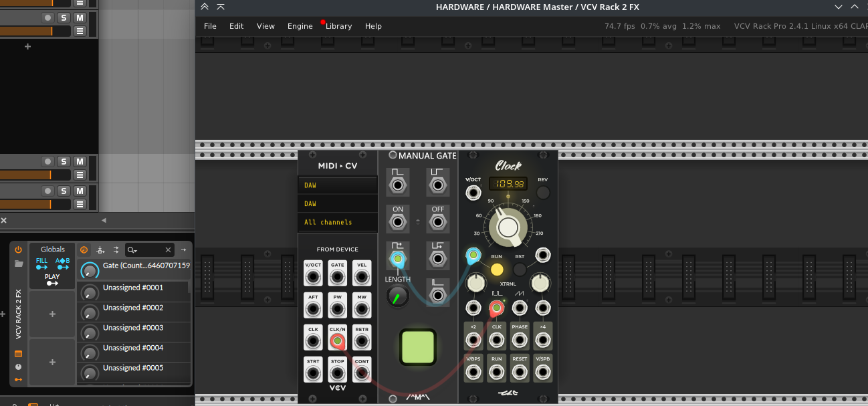Click the chevron-with-bar icon in the VCV title bar
The width and height of the screenshot is (868, 406).
(221, 7)
